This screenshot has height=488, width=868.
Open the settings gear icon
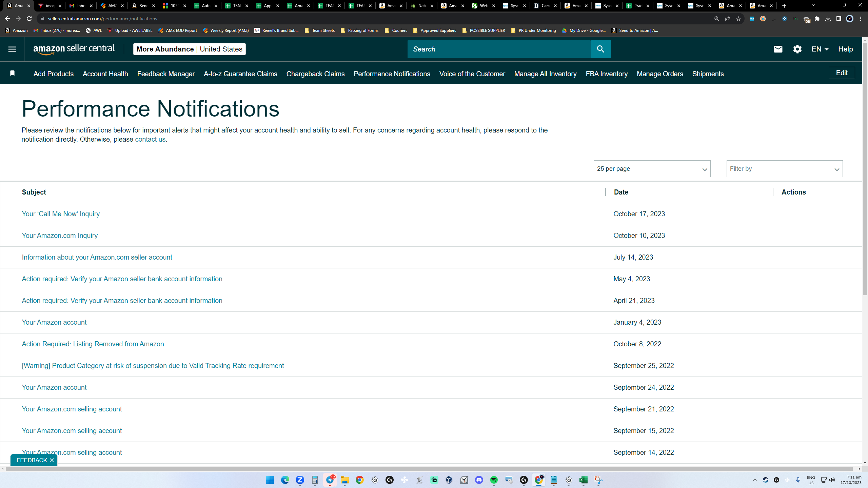797,49
